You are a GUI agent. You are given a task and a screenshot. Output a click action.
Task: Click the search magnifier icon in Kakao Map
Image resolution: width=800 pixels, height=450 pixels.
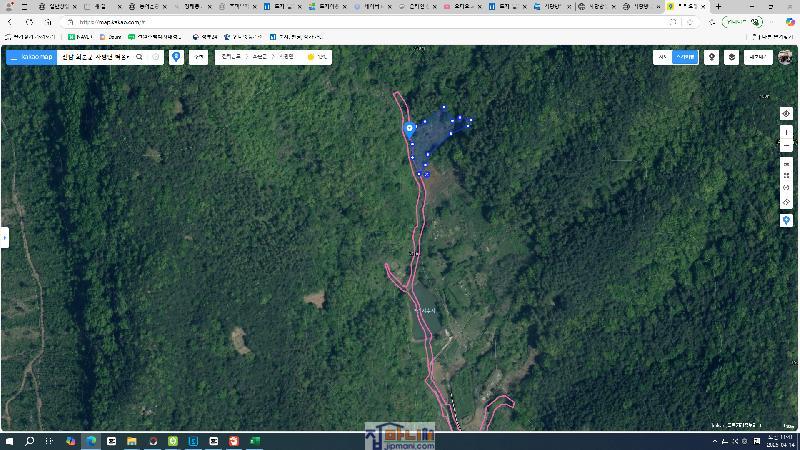coord(140,57)
